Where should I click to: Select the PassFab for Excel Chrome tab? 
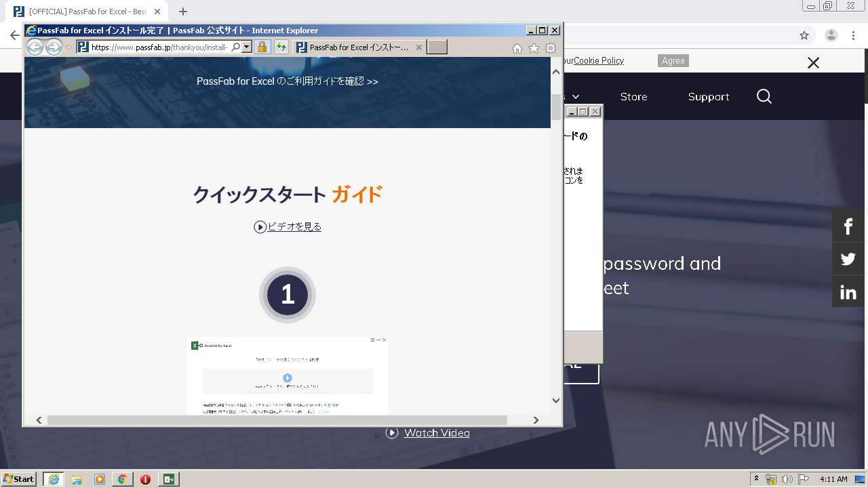(87, 12)
